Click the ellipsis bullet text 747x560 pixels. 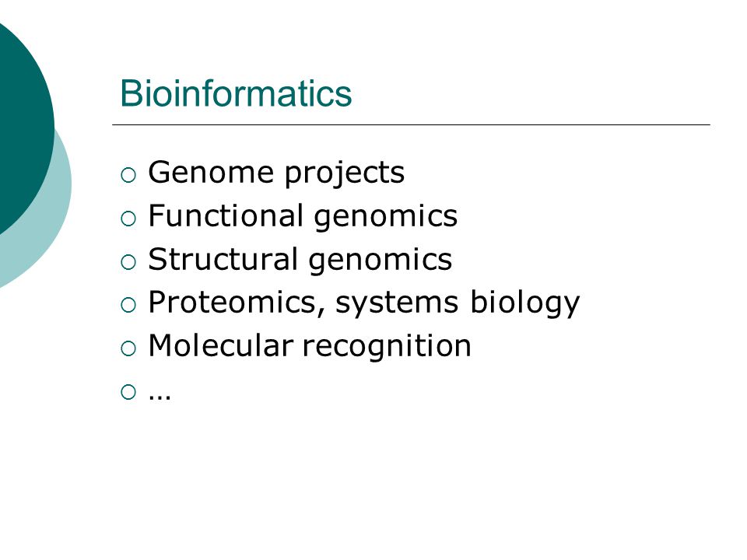click(x=160, y=396)
